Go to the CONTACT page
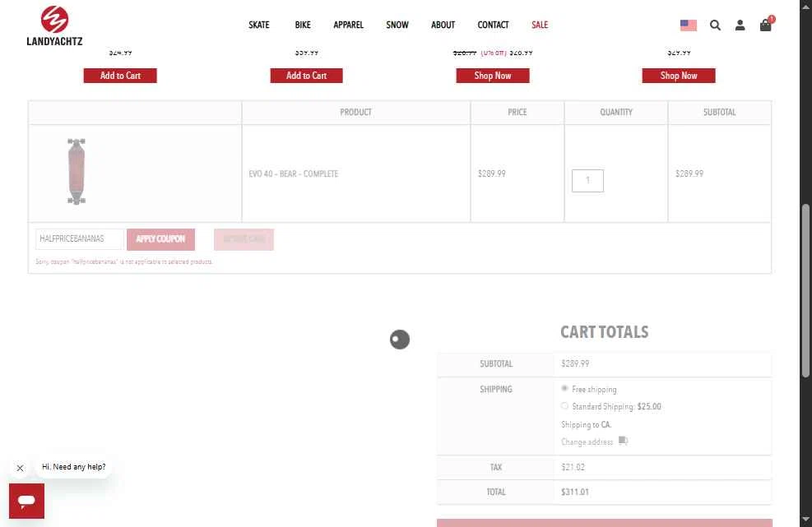The image size is (812, 527). coord(493,25)
